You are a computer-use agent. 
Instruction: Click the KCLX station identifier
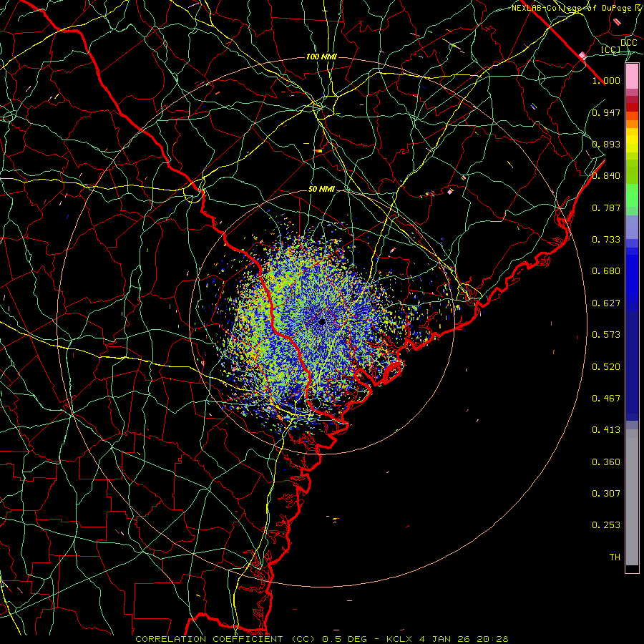click(x=399, y=639)
